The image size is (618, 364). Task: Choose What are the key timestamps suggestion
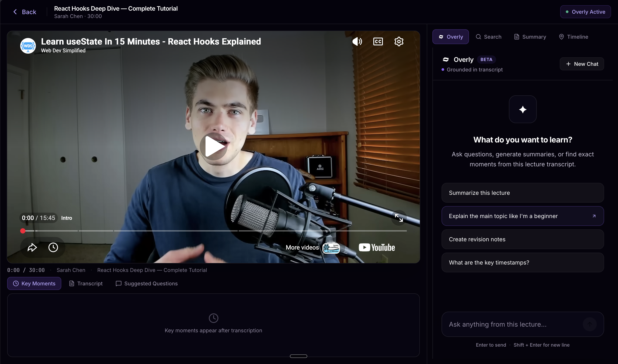click(523, 263)
